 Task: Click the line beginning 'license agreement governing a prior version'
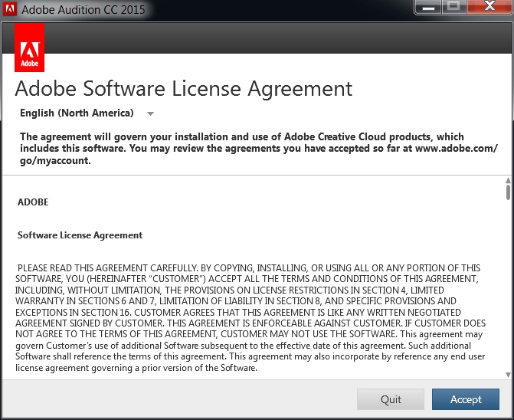(136, 368)
